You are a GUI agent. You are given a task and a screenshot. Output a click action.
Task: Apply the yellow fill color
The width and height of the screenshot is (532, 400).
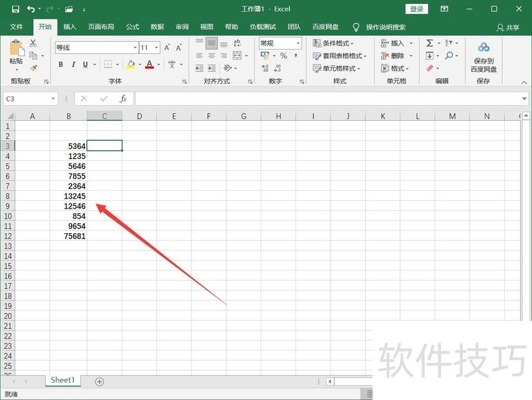130,64
